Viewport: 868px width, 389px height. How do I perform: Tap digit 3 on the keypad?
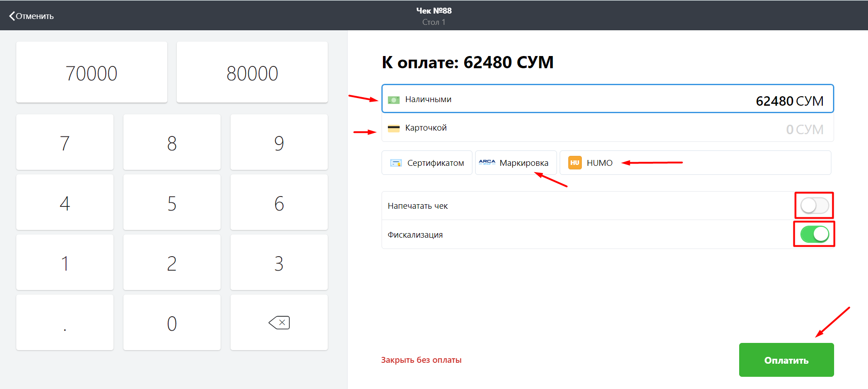(x=279, y=262)
